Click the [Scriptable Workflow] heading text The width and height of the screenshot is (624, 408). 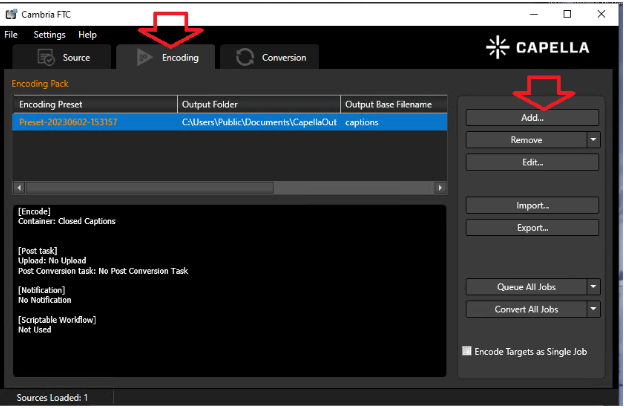(57, 320)
